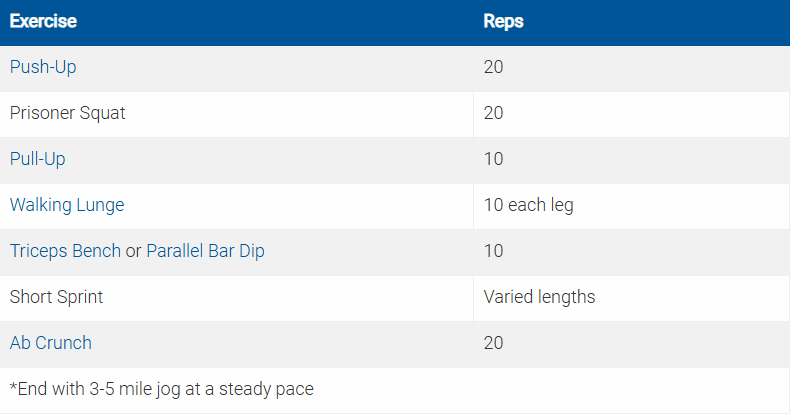Click the reps value in the Triceps Bench row
The image size is (791, 418).
[x=493, y=251]
